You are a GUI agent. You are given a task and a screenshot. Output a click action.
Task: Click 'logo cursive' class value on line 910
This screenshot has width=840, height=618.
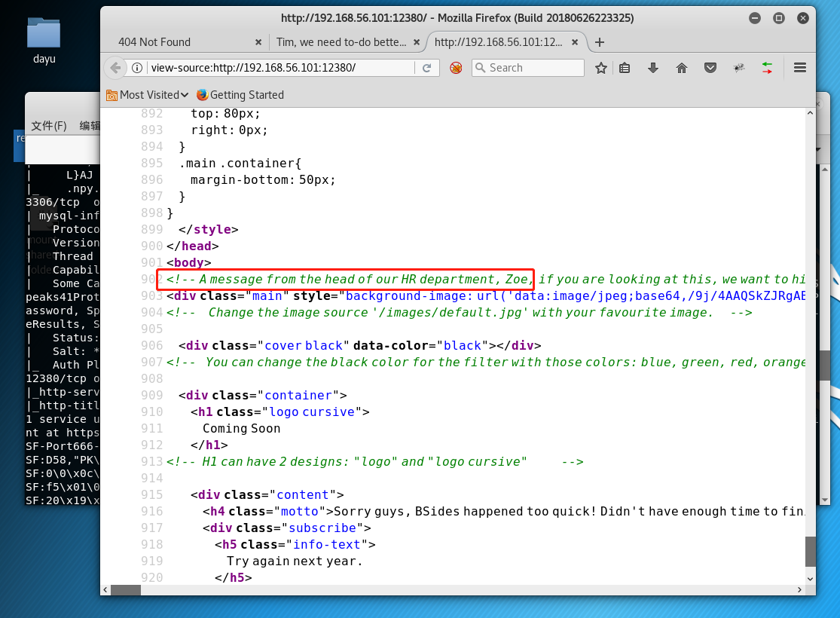coord(312,412)
